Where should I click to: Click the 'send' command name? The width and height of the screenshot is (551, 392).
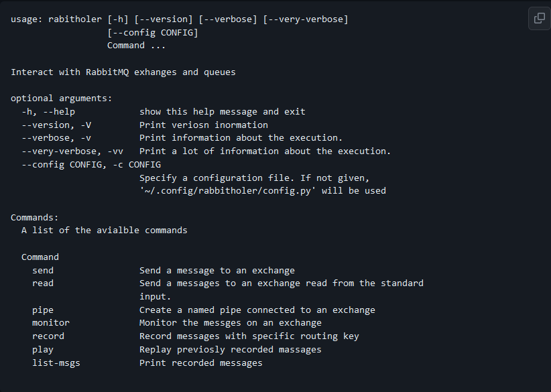(43, 271)
